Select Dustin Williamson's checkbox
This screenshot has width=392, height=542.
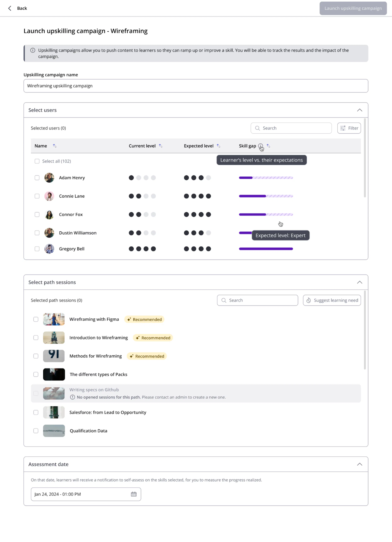point(37,233)
